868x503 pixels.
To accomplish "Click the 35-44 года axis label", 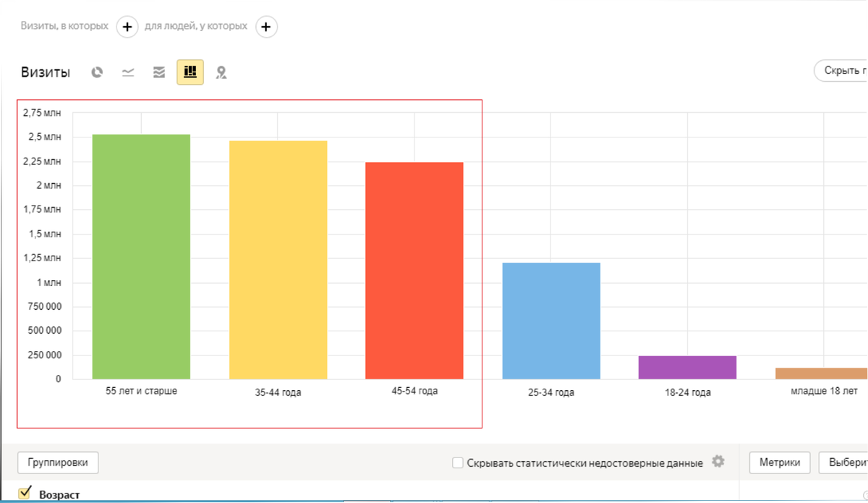I will [278, 393].
